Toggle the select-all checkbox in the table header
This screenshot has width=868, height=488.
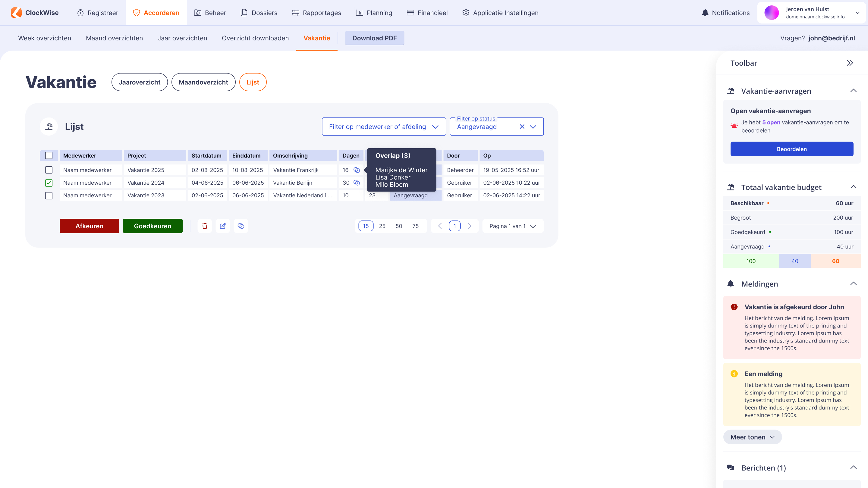(x=49, y=156)
